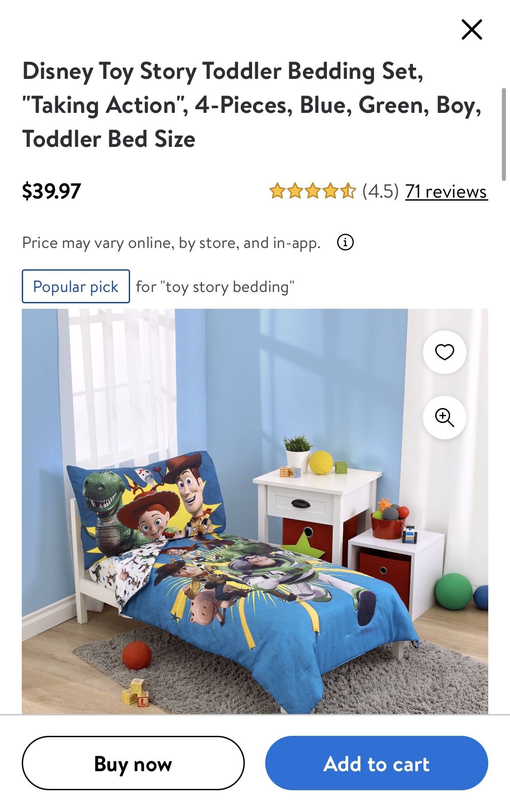Image resolution: width=510 pixels, height=812 pixels.
Task: Click the (4.5) rating score text
Action: (x=380, y=191)
